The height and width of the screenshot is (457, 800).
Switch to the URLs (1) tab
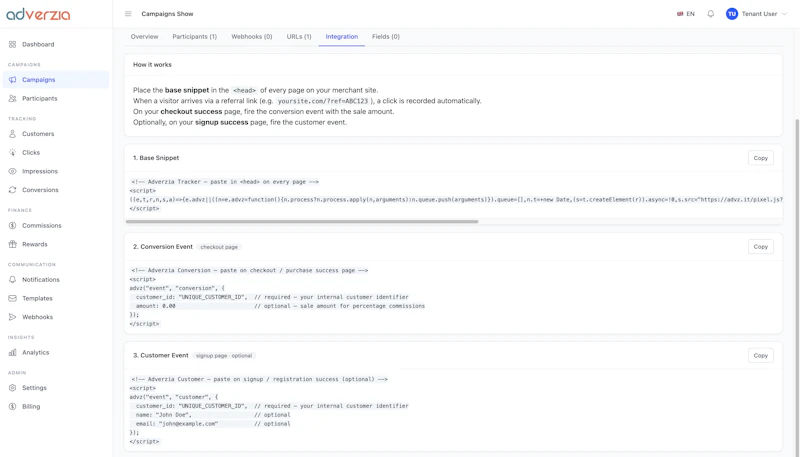tap(299, 37)
